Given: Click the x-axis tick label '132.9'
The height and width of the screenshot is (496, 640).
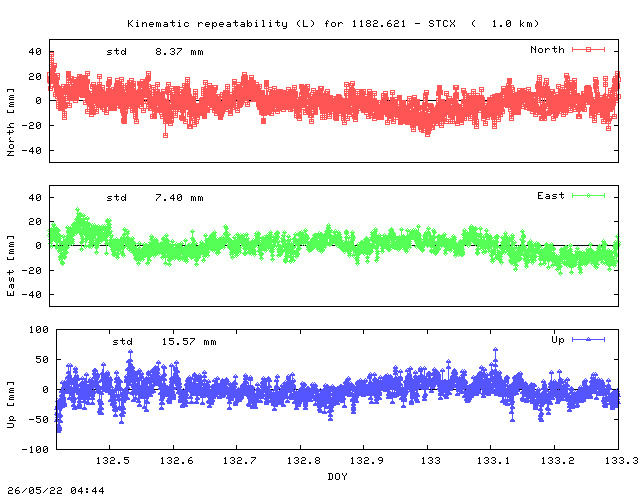Looking at the screenshot, I should point(367,461).
